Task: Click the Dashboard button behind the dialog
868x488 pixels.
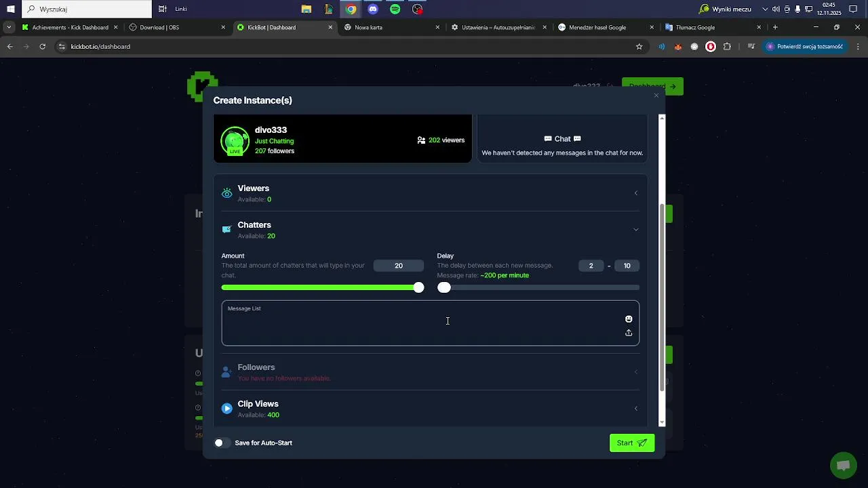Action: coord(652,86)
